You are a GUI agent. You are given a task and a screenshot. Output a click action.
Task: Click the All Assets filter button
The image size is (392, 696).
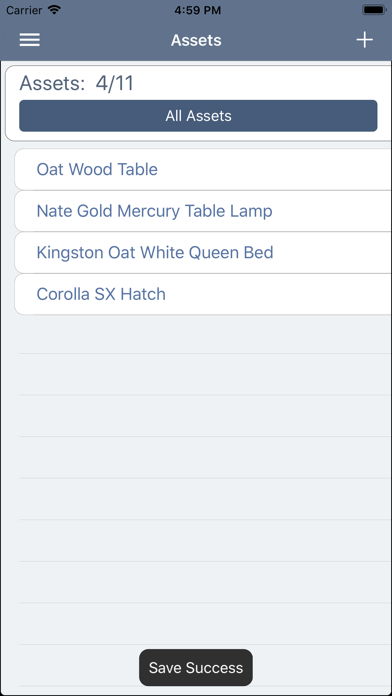click(x=198, y=116)
